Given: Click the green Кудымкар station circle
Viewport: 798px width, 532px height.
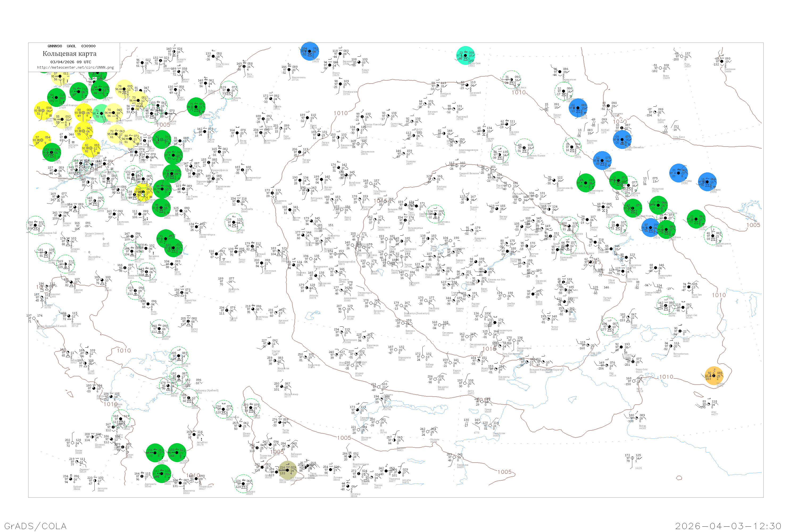Looking at the screenshot, I should click(x=196, y=107).
